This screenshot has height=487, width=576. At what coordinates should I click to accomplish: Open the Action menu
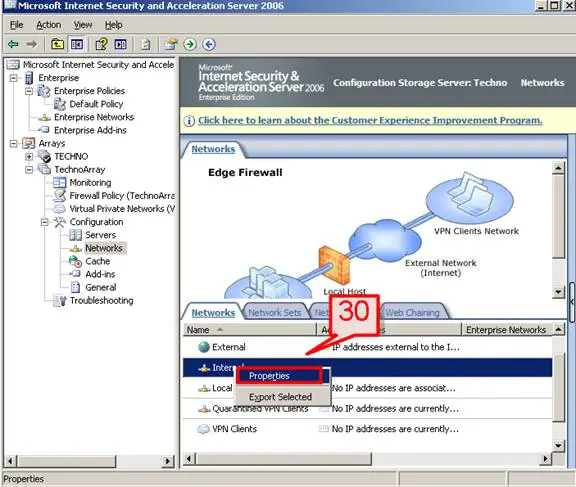(x=48, y=25)
